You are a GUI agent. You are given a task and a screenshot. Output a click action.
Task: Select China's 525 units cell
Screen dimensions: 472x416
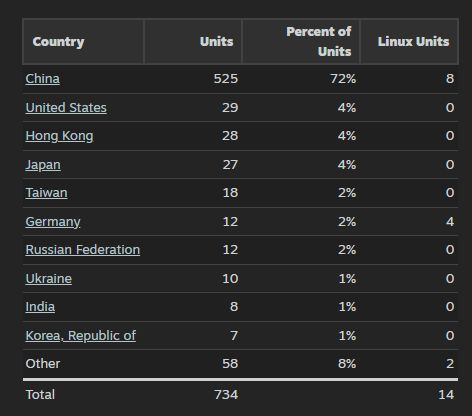pos(226,79)
